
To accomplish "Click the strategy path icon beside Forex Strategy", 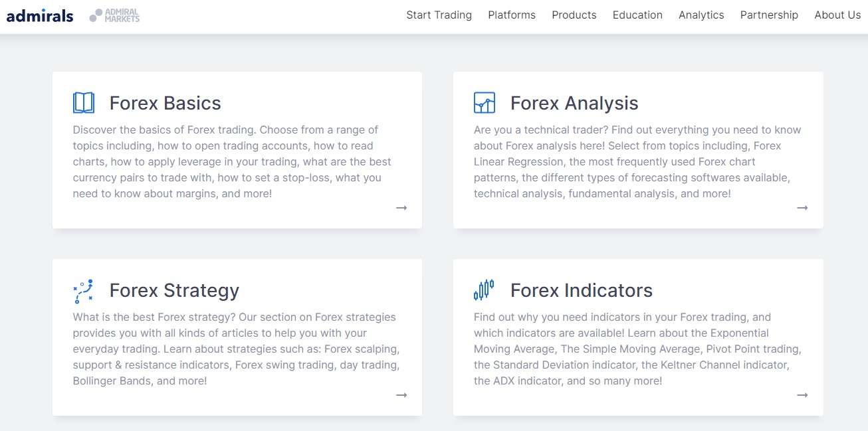I will click(83, 291).
